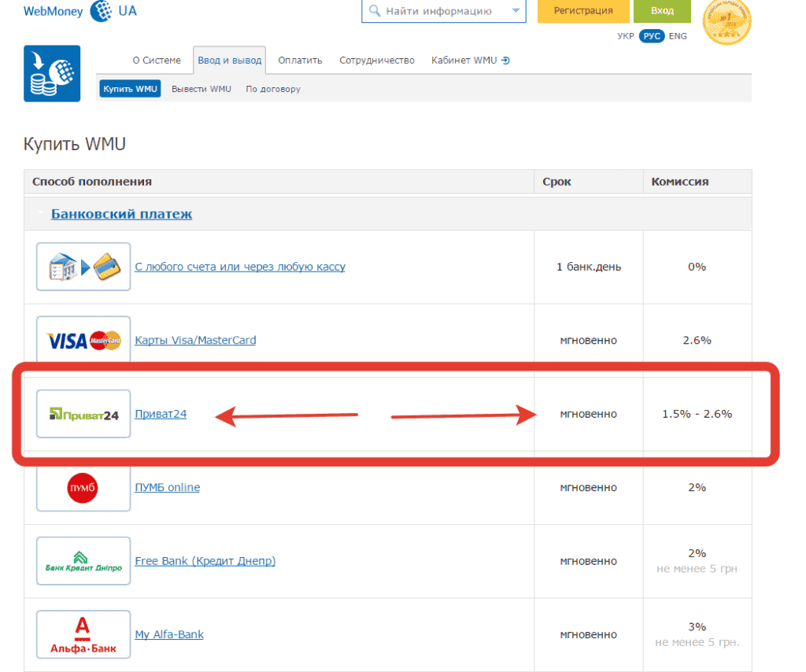Open the Ввод и вывод tab
806x672 pixels.
228,61
